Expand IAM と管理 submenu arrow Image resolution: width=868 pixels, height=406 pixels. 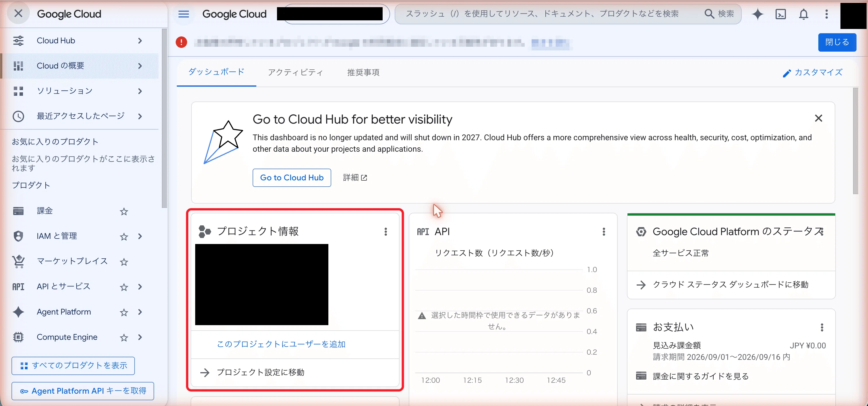tap(140, 236)
